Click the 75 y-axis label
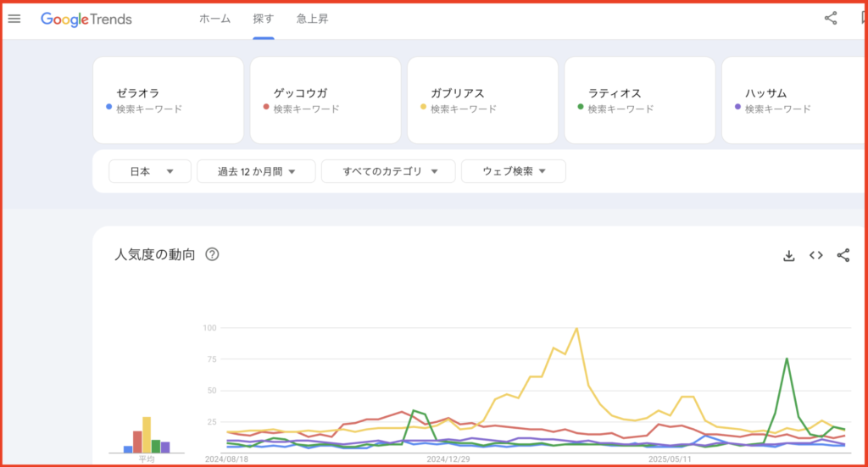 (212, 359)
